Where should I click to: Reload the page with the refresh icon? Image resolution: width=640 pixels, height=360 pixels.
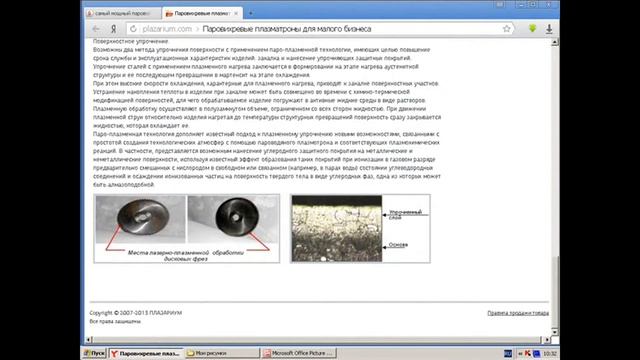pos(133,29)
